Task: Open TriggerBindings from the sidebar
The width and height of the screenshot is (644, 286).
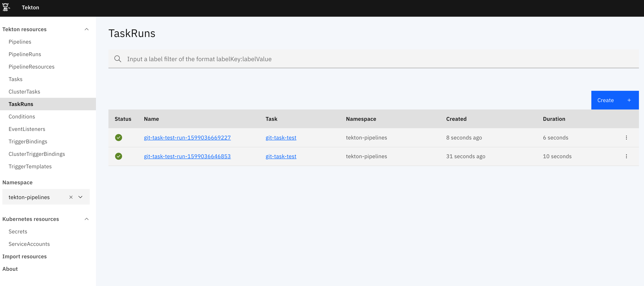Action: 28,141
